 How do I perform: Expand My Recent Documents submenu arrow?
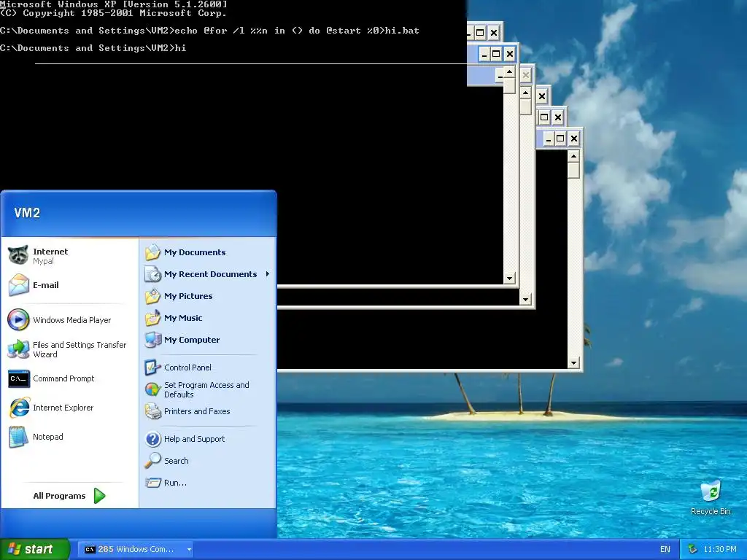pos(268,274)
